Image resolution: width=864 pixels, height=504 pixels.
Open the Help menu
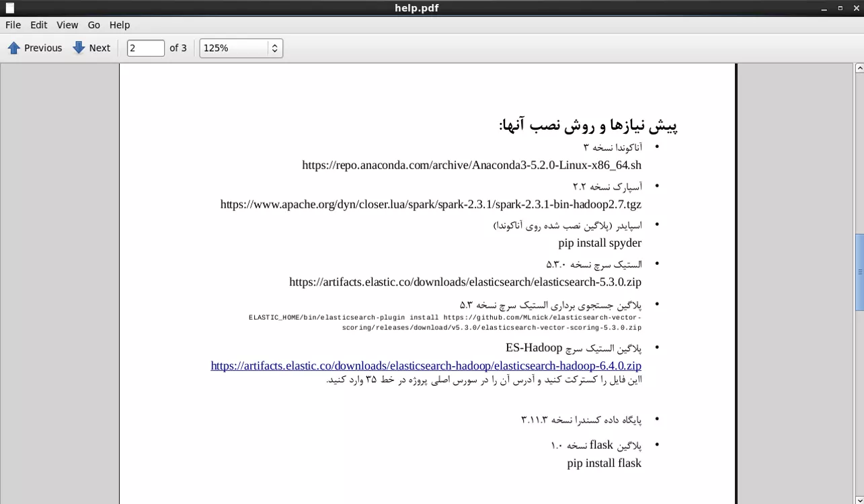pos(120,25)
